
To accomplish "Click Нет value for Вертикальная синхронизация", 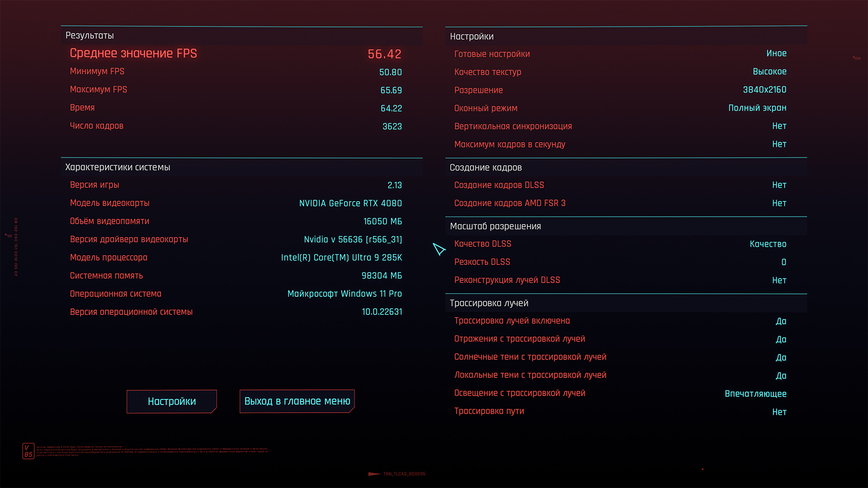I will 779,126.
